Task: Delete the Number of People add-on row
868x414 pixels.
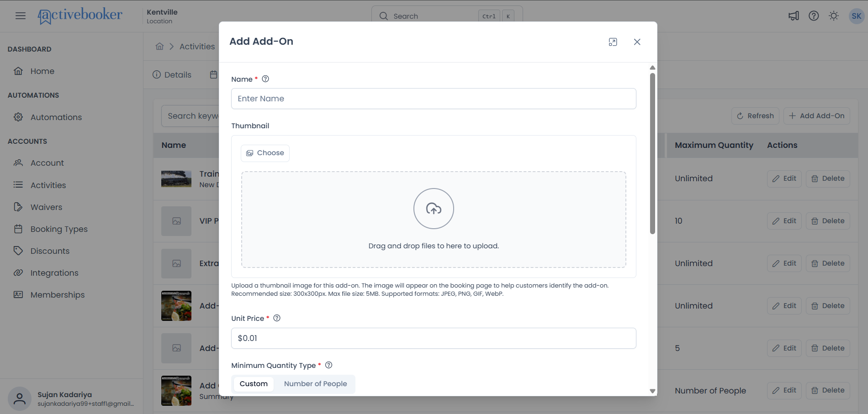Action: click(828, 390)
